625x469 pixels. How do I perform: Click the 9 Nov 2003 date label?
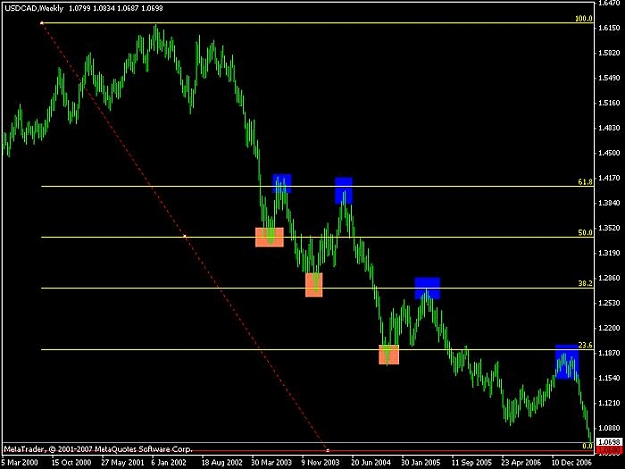pos(321,463)
